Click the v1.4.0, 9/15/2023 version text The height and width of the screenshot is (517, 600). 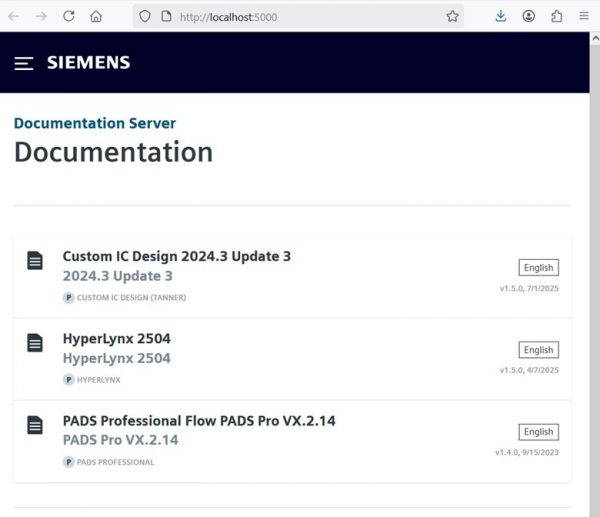(527, 453)
